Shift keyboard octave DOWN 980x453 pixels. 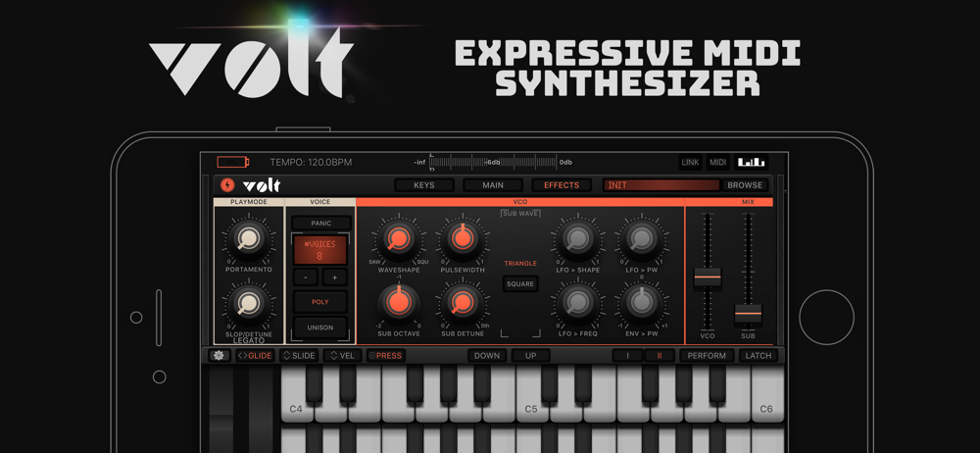(x=487, y=355)
